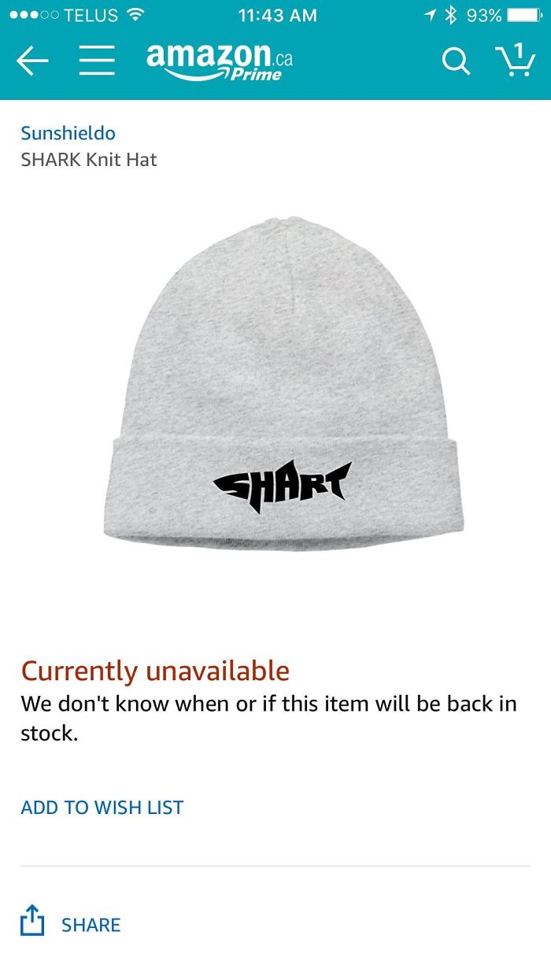Tap the cellular signal strength dots
551x980 pixels.
[x=33, y=15]
